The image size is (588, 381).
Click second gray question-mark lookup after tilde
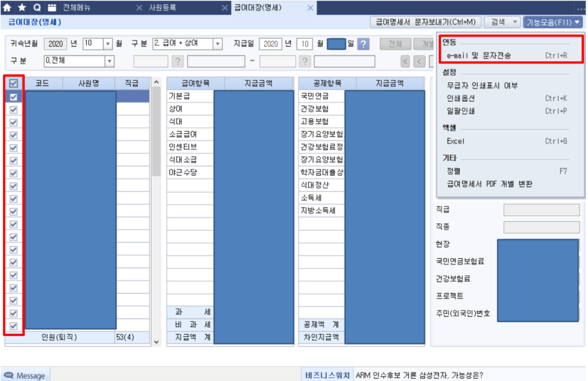pyautogui.click(x=305, y=61)
